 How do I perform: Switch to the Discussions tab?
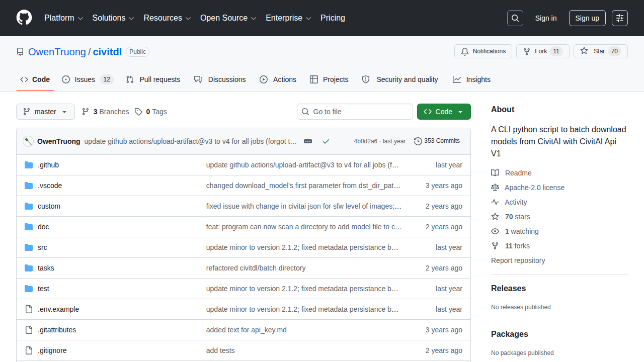(x=220, y=79)
